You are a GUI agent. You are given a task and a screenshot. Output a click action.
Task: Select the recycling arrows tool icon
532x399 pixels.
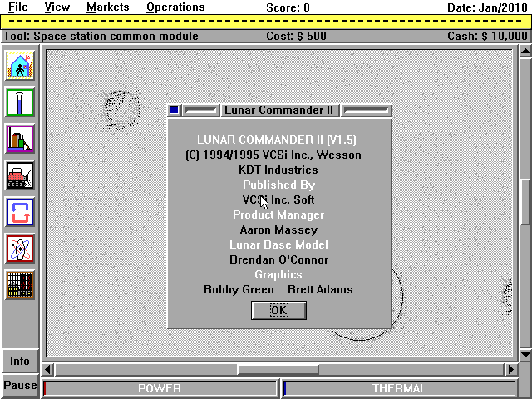[20, 212]
